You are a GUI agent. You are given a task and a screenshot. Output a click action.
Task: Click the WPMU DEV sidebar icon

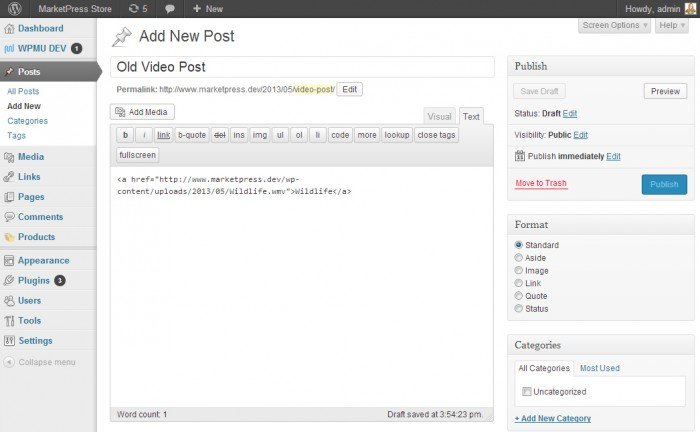(x=9, y=49)
